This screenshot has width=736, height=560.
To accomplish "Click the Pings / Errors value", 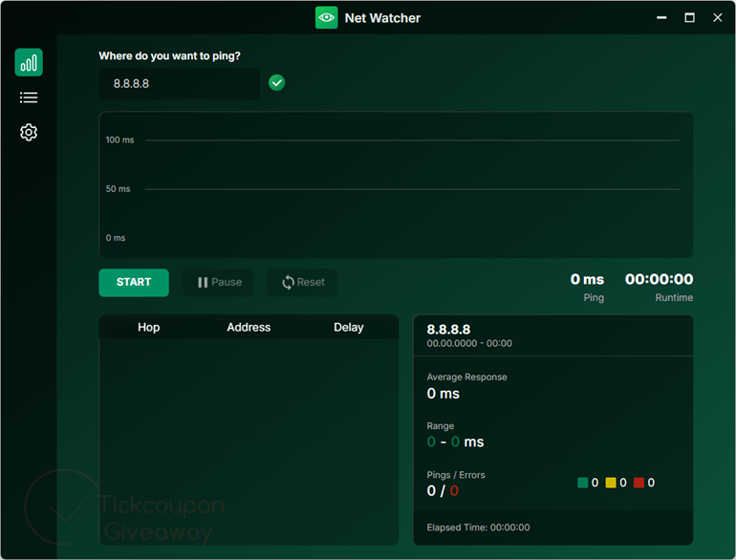I will tap(443, 490).
